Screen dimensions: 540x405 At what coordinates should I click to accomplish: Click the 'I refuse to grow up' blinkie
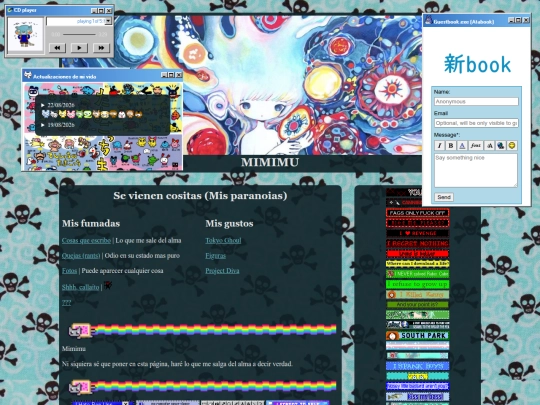(417, 284)
